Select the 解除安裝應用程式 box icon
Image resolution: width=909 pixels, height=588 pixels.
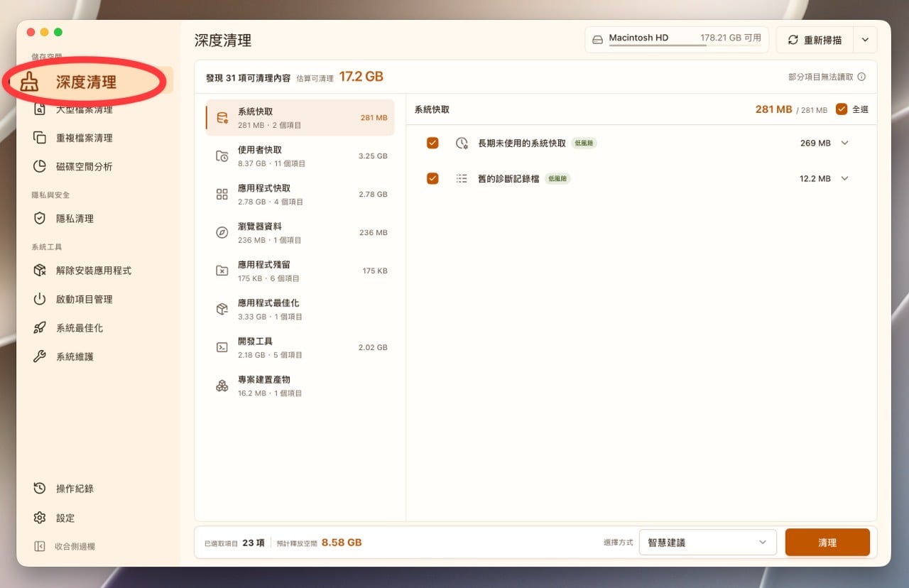[x=40, y=271]
